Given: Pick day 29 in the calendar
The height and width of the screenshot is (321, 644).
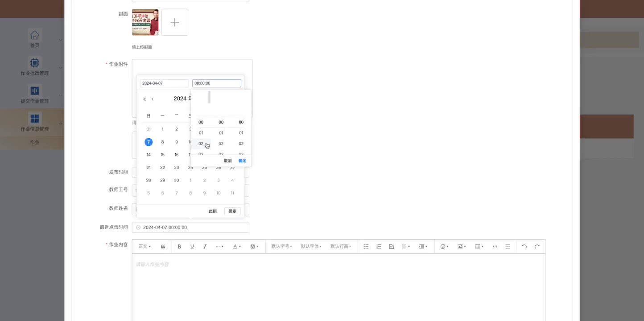Looking at the screenshot, I should coord(162,180).
